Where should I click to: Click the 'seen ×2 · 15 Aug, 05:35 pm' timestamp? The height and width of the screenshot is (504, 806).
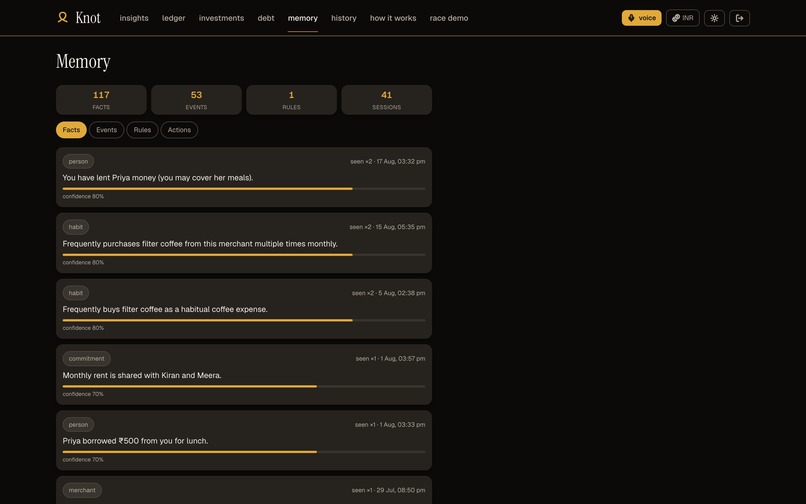[x=387, y=227]
